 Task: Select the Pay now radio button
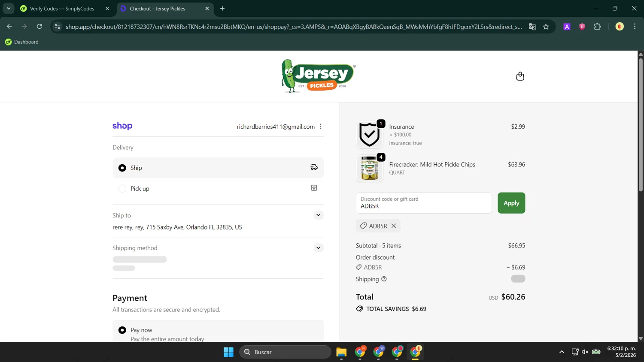tap(122, 330)
